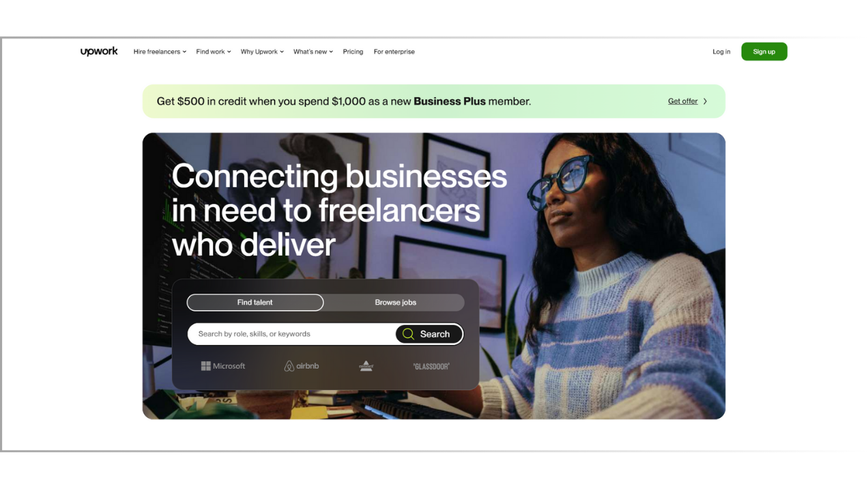
Task: Click the Microsoft logo
Action: (x=223, y=366)
